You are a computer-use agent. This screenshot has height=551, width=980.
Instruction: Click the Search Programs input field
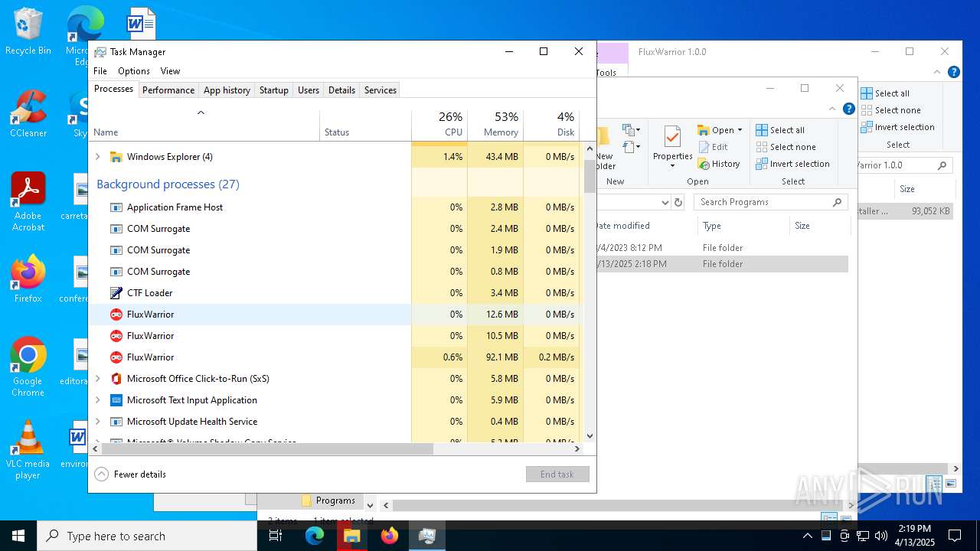tap(771, 202)
